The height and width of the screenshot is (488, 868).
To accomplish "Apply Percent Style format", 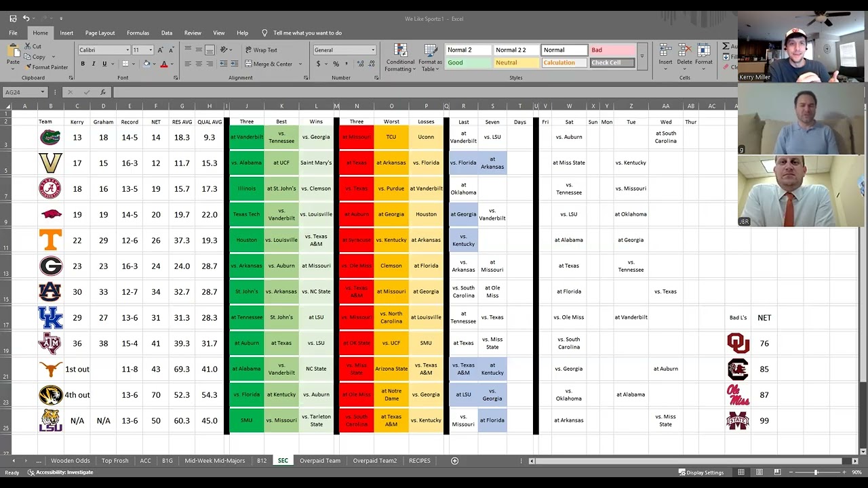I will click(336, 64).
